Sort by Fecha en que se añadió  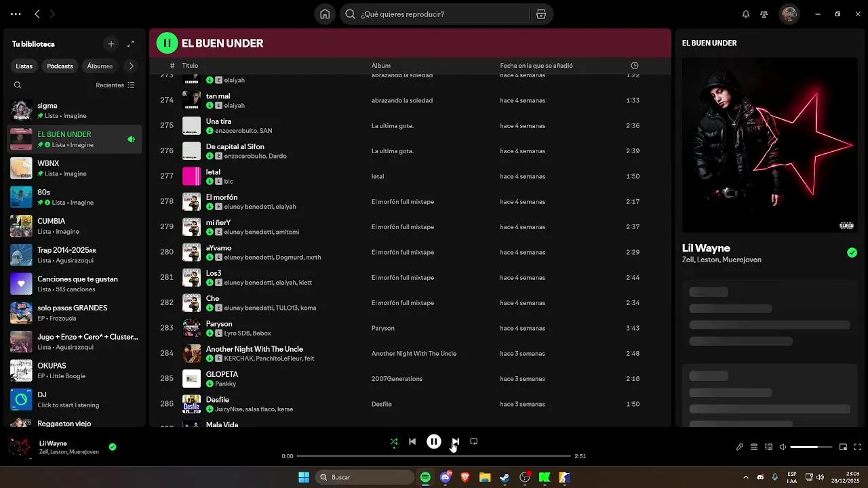(536, 66)
